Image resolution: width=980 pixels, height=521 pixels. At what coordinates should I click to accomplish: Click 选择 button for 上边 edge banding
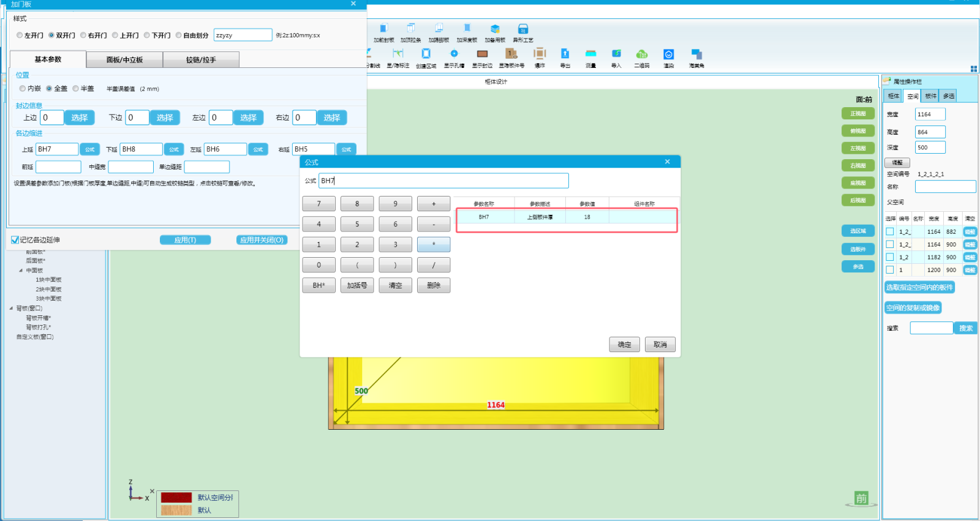coord(80,118)
